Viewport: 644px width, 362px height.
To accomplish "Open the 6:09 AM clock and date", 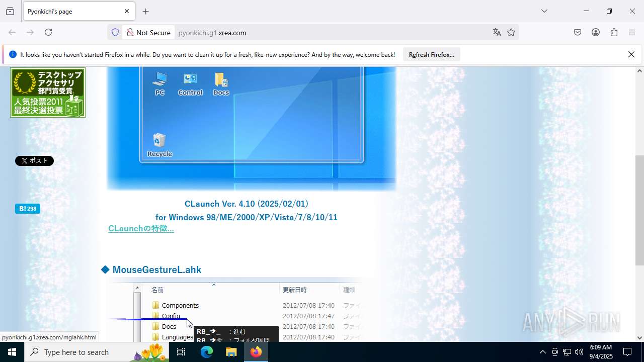I will pyautogui.click(x=601, y=352).
